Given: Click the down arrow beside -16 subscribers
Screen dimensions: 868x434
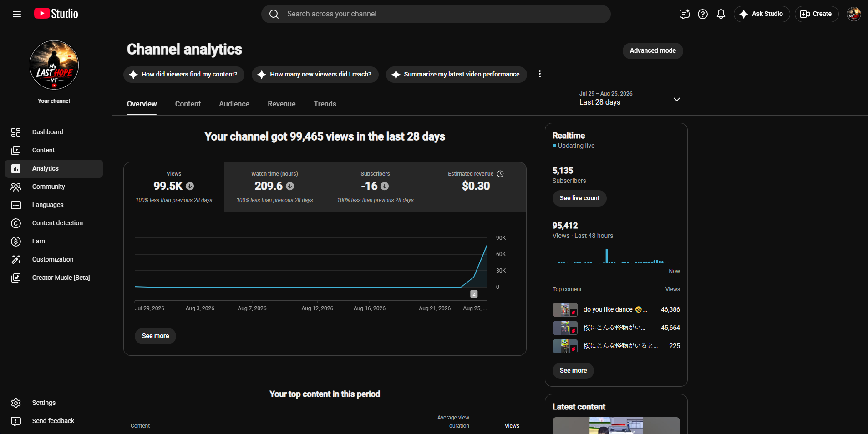Looking at the screenshot, I should pos(385,186).
